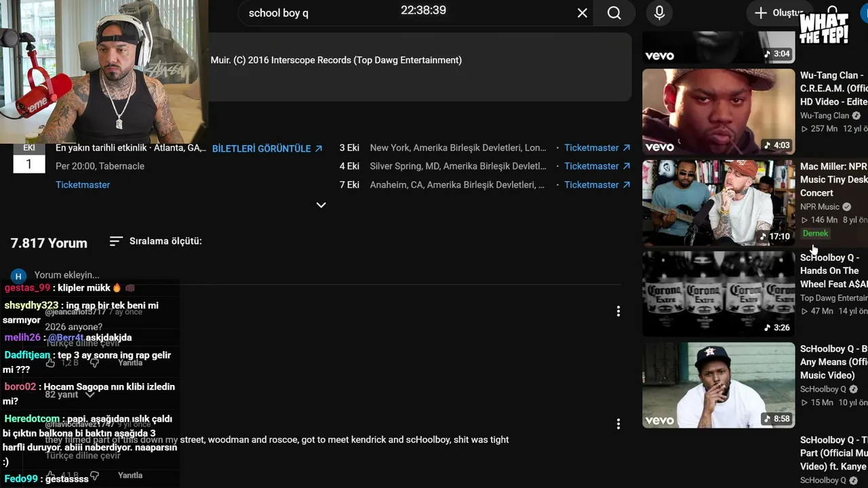Clear the search box with the X icon
This screenshot has height=488, width=868.
click(x=582, y=13)
